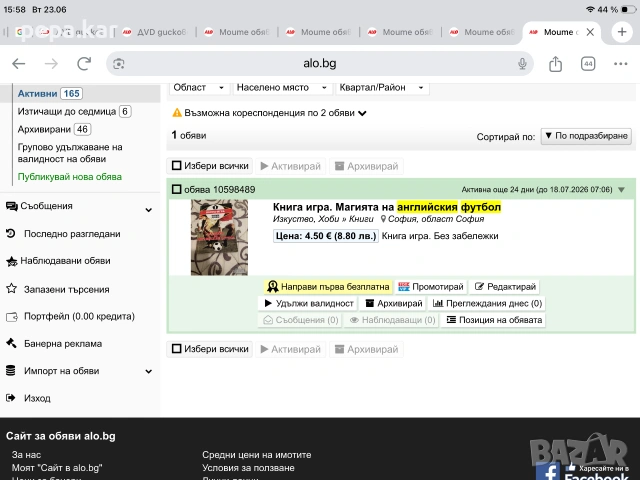The height and width of the screenshot is (480, 640).
Task: Activate the microphone voice search icon
Action: coord(522,64)
